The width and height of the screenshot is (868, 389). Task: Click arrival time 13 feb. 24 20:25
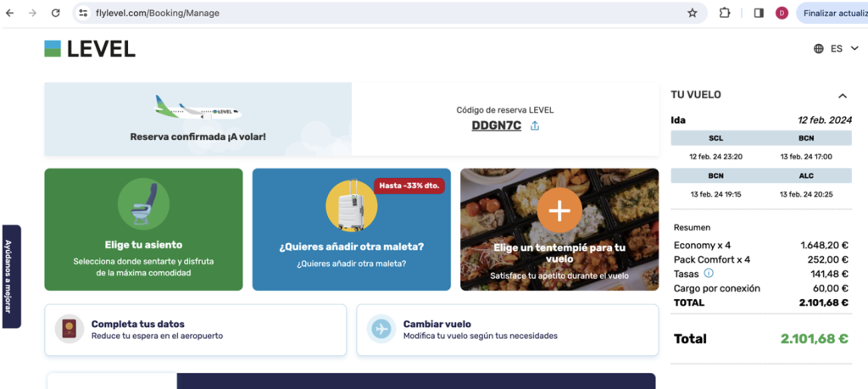pos(806,194)
